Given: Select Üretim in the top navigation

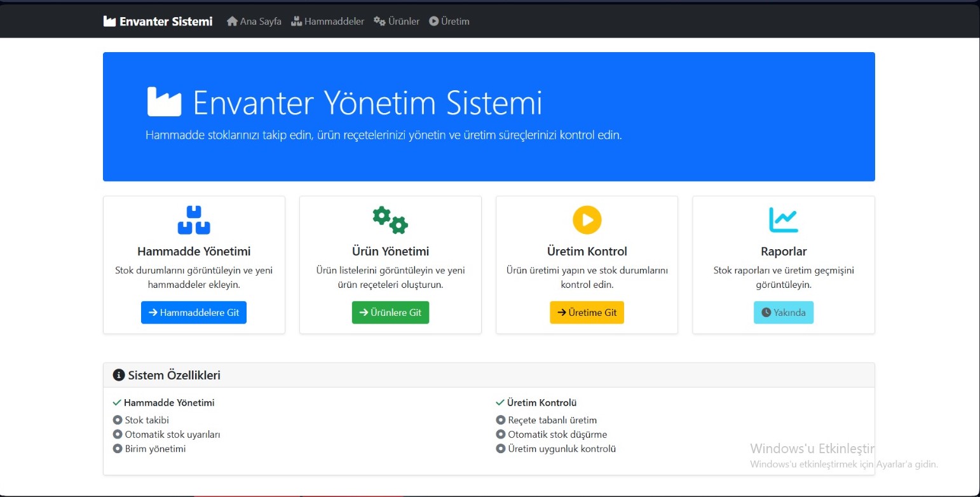Looking at the screenshot, I should (x=449, y=22).
